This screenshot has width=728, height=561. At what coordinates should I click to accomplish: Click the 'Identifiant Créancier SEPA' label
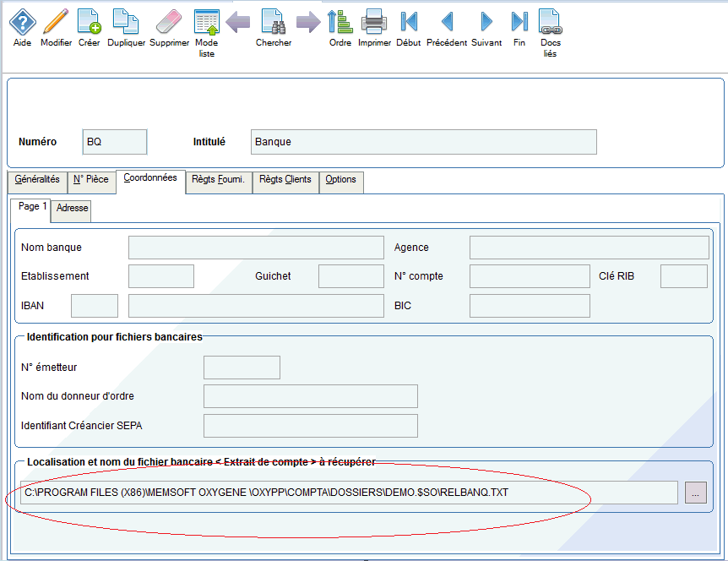click(81, 426)
